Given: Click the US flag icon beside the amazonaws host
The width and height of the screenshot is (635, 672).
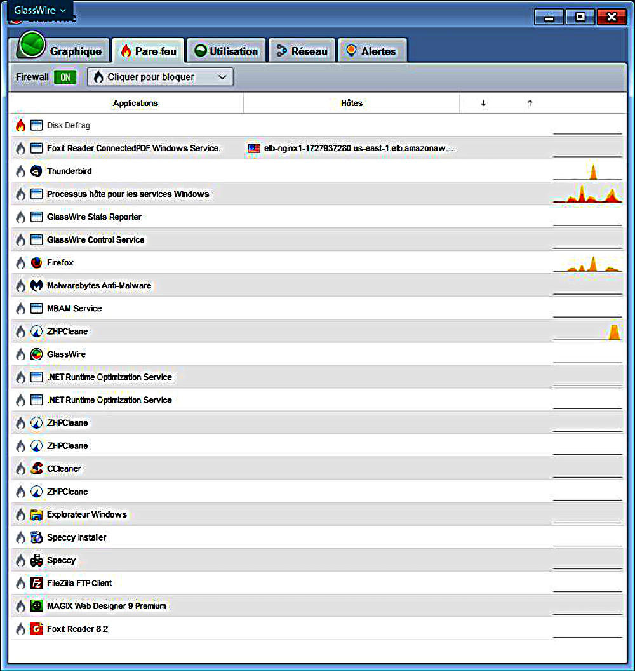Looking at the screenshot, I should 254,148.
